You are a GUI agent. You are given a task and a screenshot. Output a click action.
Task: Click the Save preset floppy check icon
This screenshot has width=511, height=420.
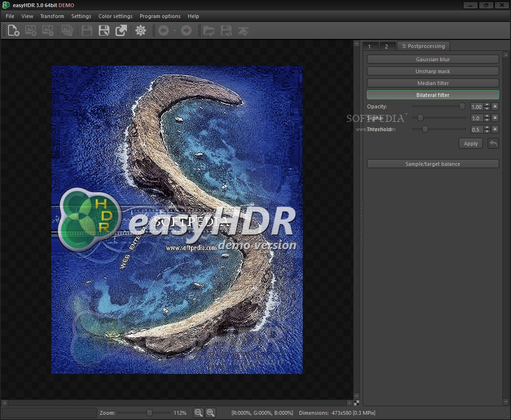tap(226, 31)
